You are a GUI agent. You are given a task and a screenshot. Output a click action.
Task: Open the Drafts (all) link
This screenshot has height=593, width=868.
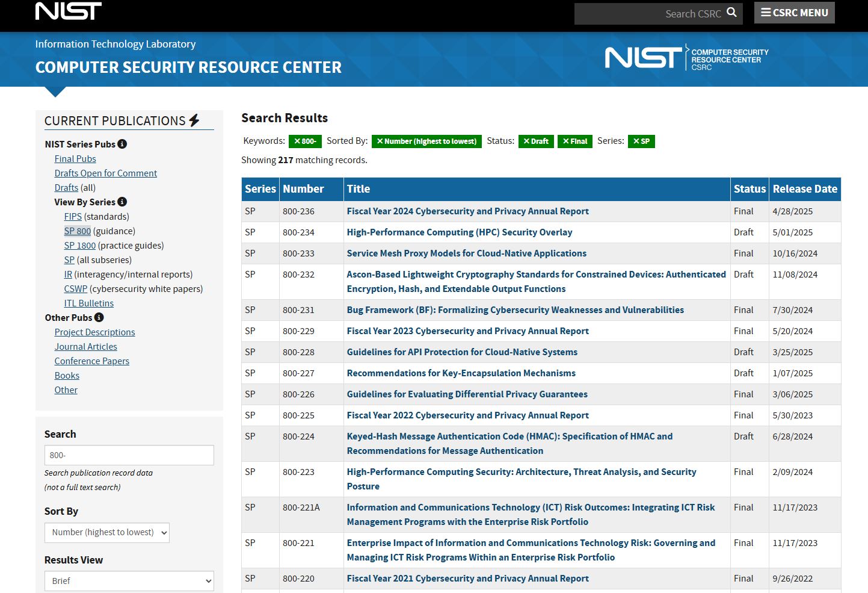point(66,187)
